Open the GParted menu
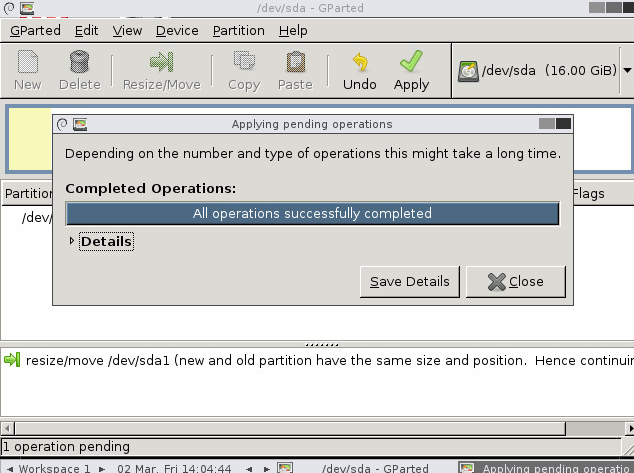This screenshot has height=473, width=634. click(35, 31)
